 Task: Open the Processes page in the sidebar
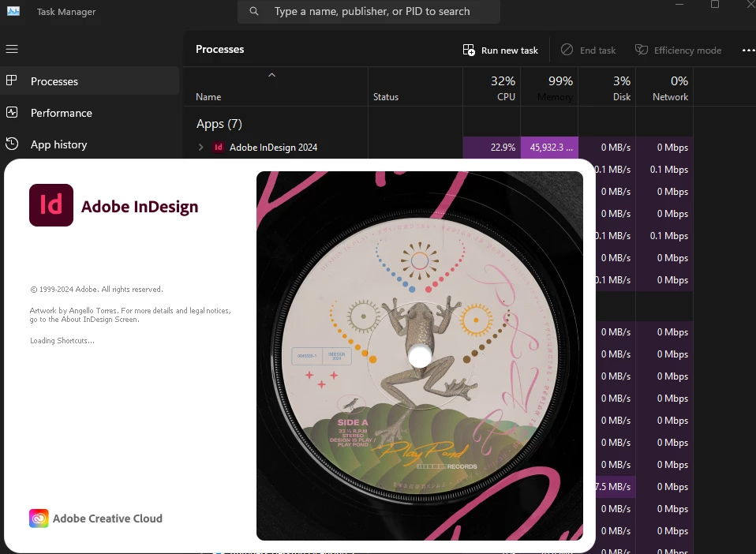tap(90, 81)
